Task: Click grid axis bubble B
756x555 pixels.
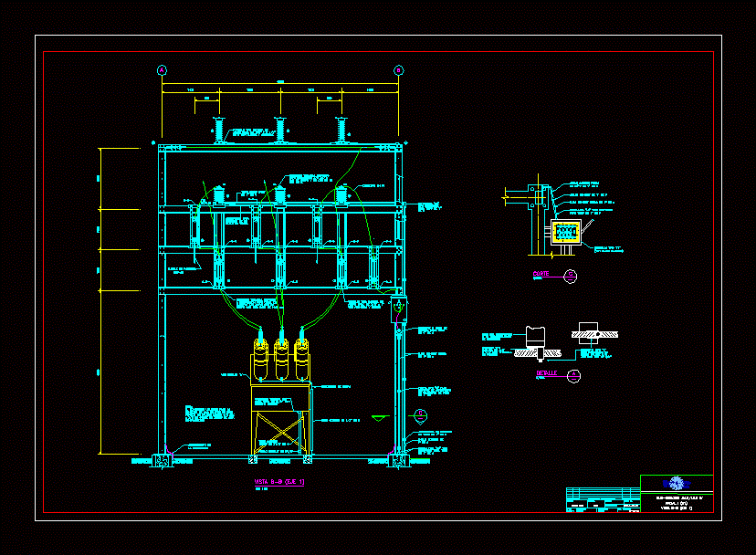Action: click(x=398, y=70)
